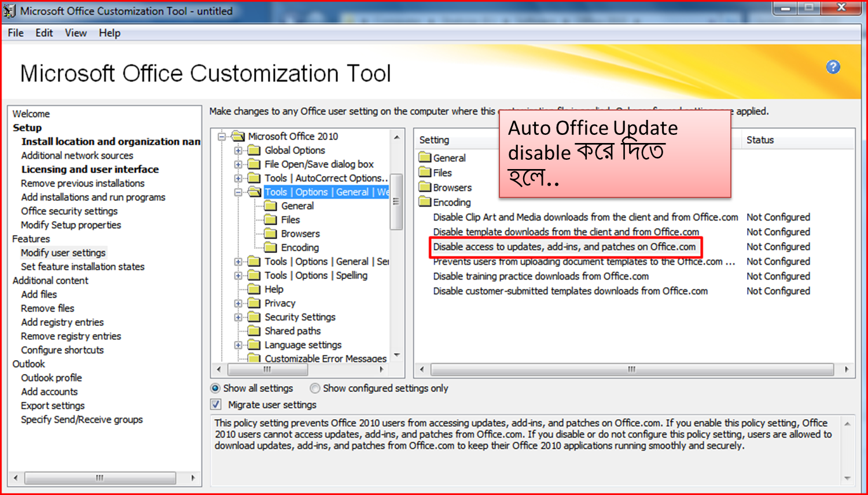Screen dimensions: 868x495
Task: Open the Files folder icon in the Setting list
Action: click(x=425, y=173)
